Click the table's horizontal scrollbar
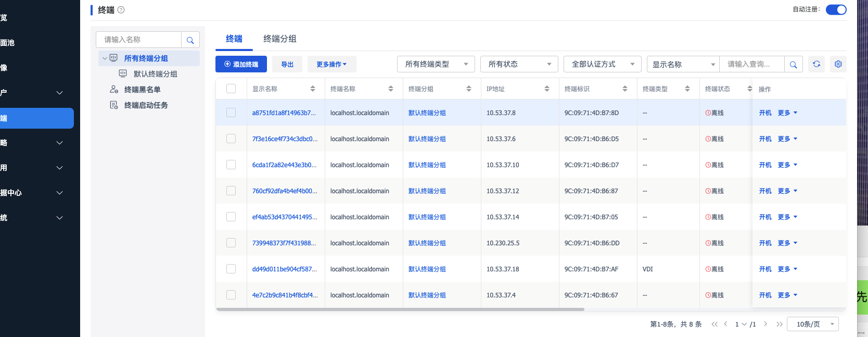This screenshot has height=337, width=868. pos(400,309)
